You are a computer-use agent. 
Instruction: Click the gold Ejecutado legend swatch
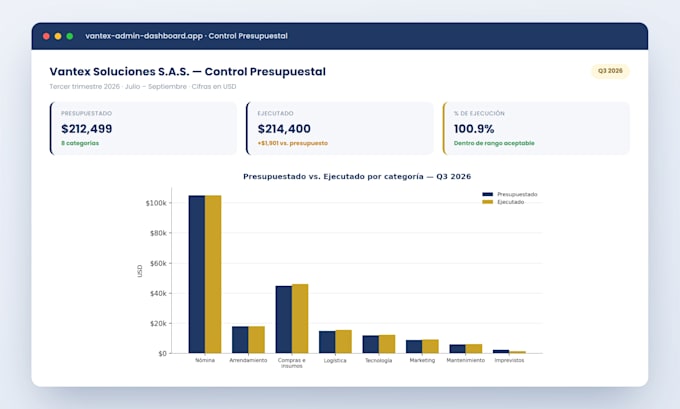point(487,202)
